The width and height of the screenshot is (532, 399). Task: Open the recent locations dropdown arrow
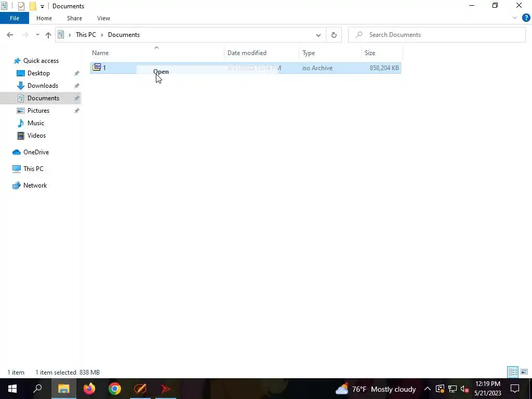click(x=37, y=35)
